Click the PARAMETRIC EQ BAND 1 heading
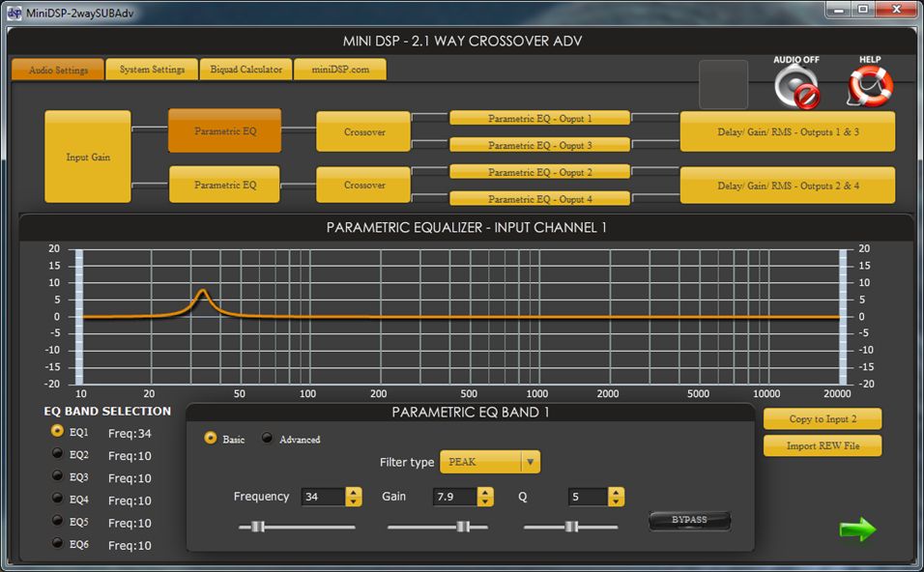 tap(471, 413)
